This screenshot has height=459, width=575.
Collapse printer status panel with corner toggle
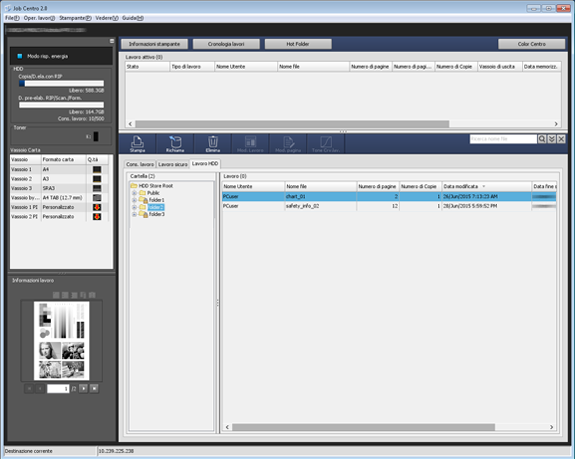[112, 41]
